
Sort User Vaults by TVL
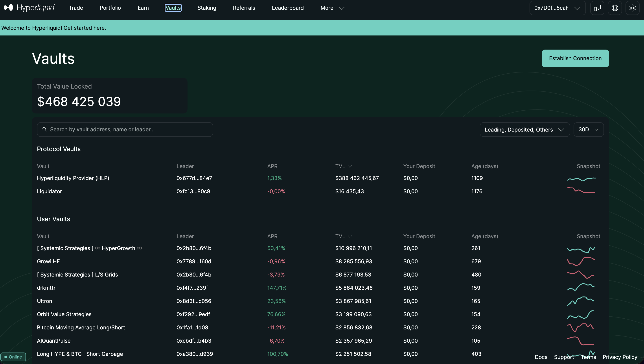pos(344,236)
